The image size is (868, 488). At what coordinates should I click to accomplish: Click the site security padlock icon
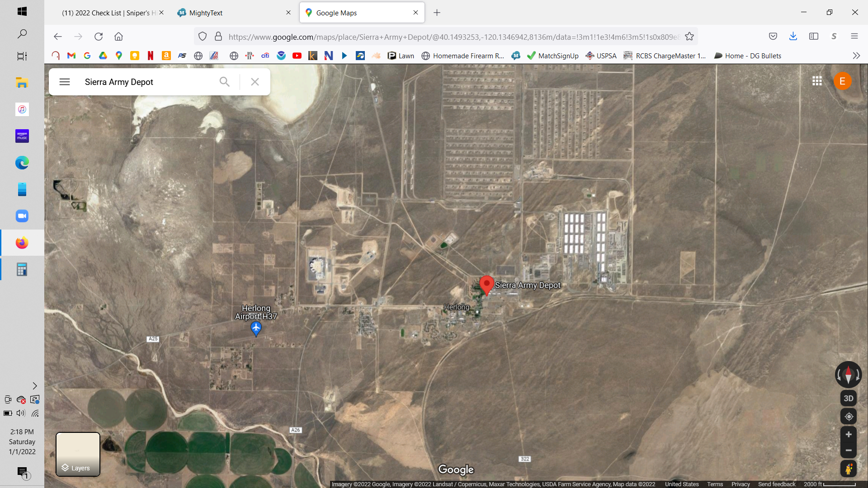click(218, 37)
